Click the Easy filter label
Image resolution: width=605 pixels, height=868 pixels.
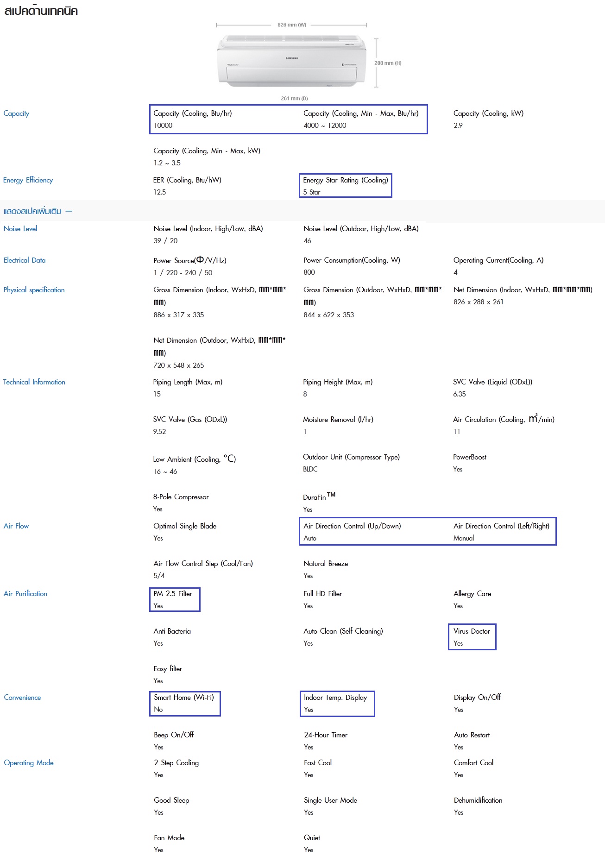pyautogui.click(x=168, y=669)
